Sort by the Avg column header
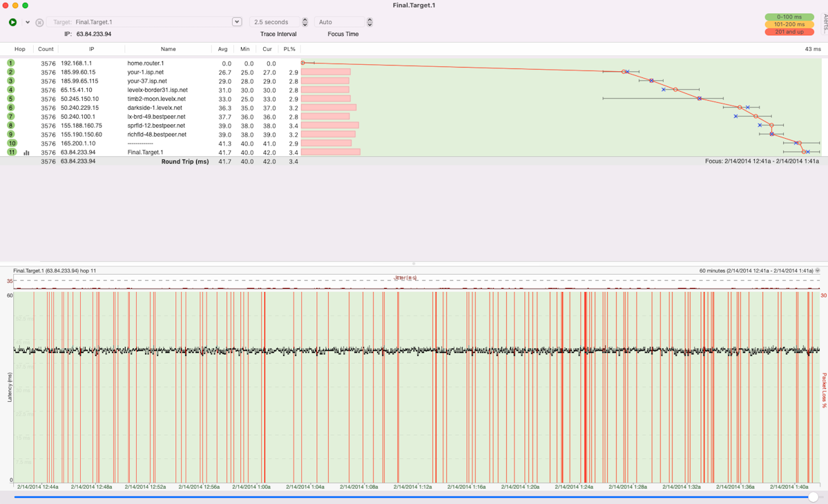The height and width of the screenshot is (504, 828). [x=222, y=49]
